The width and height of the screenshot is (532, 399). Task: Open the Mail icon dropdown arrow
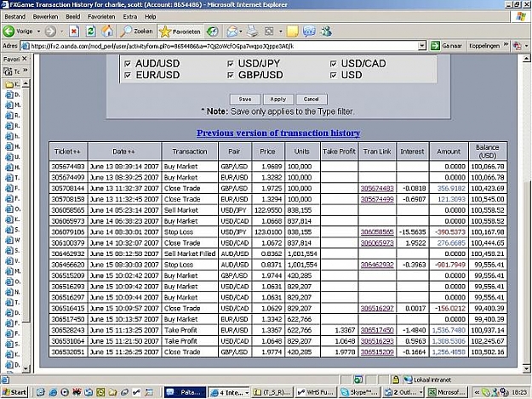pyautogui.click(x=241, y=31)
